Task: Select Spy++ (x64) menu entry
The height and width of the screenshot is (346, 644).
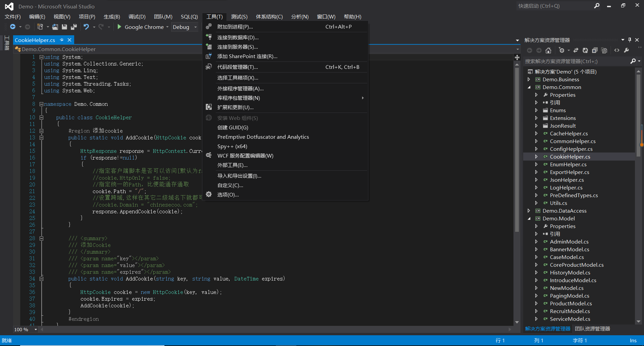Action: [285, 146]
